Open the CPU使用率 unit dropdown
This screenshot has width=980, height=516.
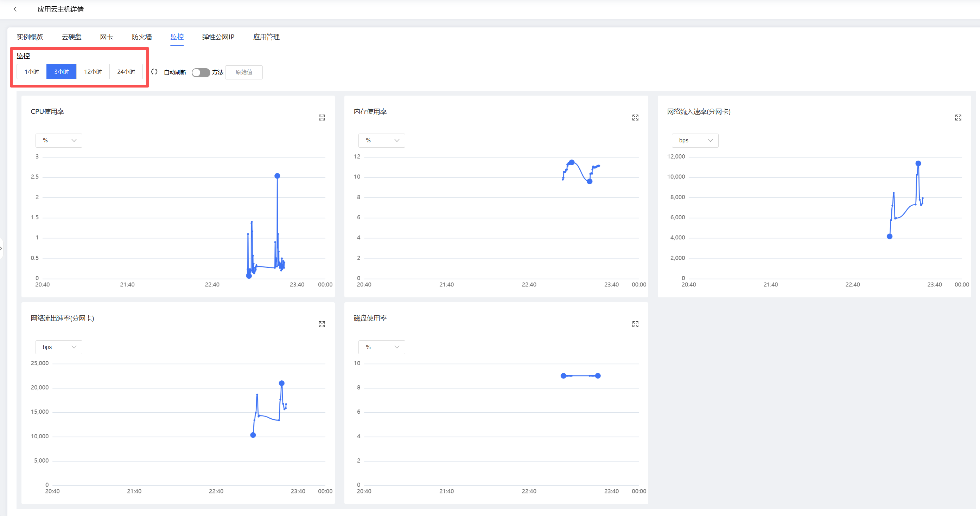(59, 141)
